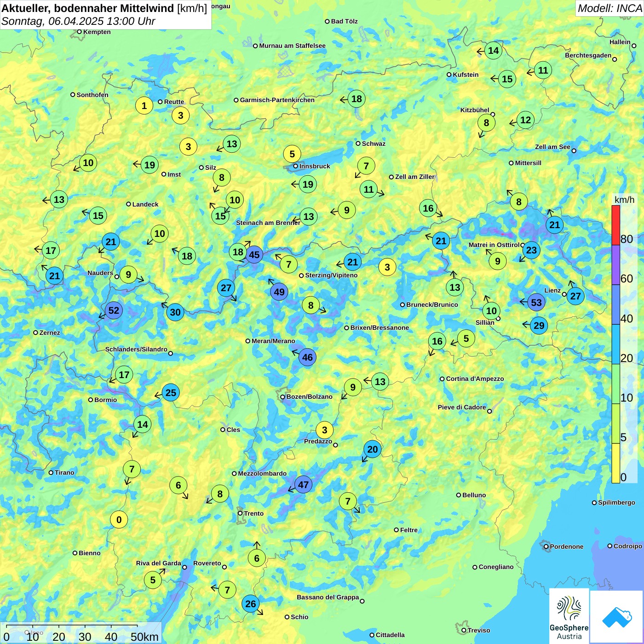Click the Sonthofen town label

pos(92,95)
